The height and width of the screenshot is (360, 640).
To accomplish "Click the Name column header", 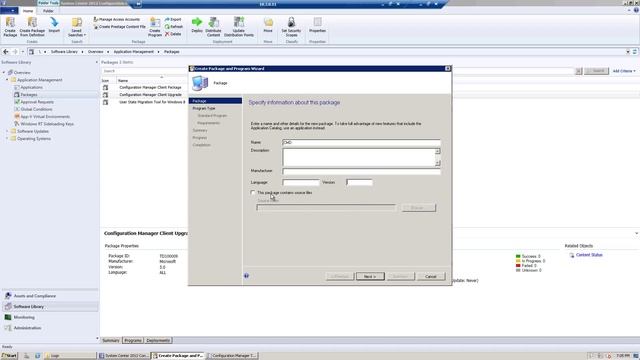I will coord(123,81).
